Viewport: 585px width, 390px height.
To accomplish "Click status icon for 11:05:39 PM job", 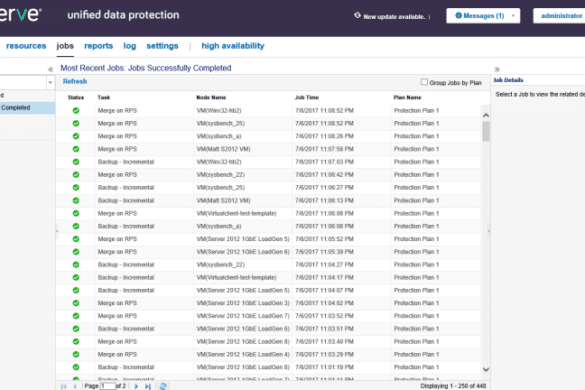I will click(76, 252).
